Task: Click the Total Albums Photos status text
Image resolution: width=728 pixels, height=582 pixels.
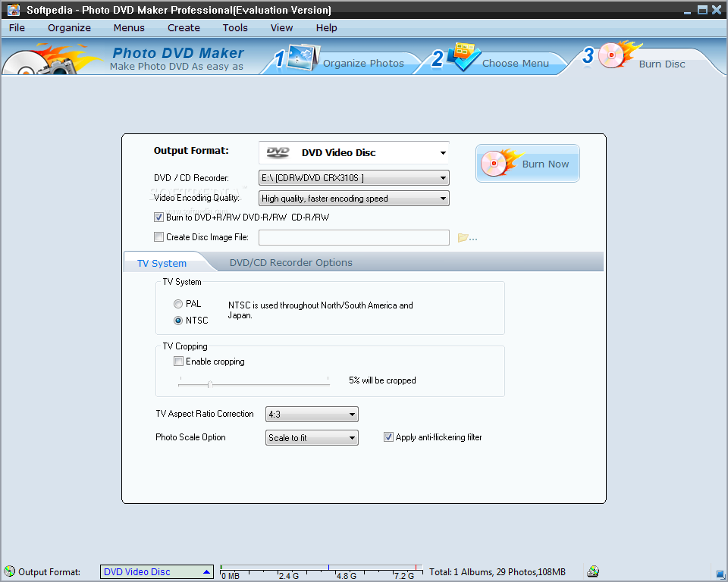Action: click(497, 572)
